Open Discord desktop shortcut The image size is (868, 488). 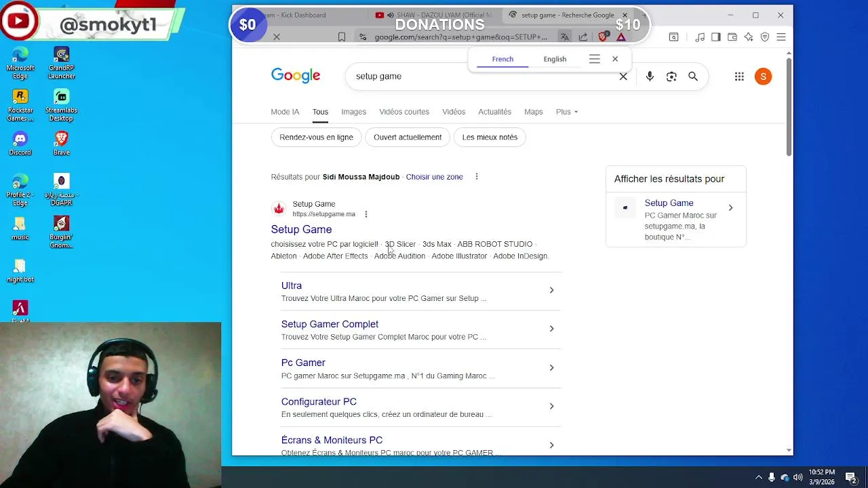pyautogui.click(x=20, y=144)
